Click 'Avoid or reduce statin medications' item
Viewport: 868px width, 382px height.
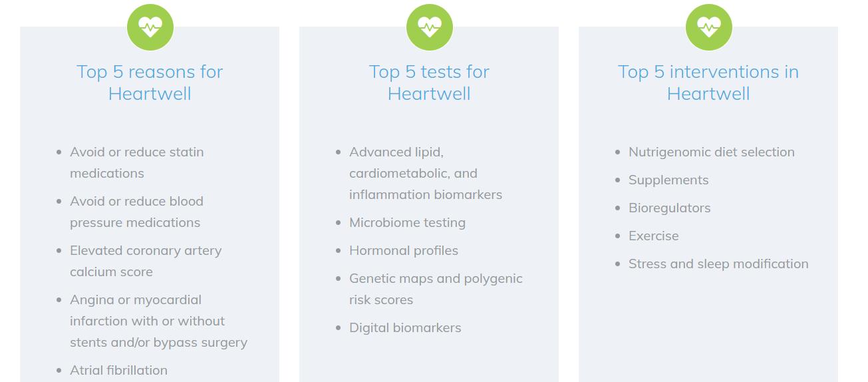tap(137, 162)
